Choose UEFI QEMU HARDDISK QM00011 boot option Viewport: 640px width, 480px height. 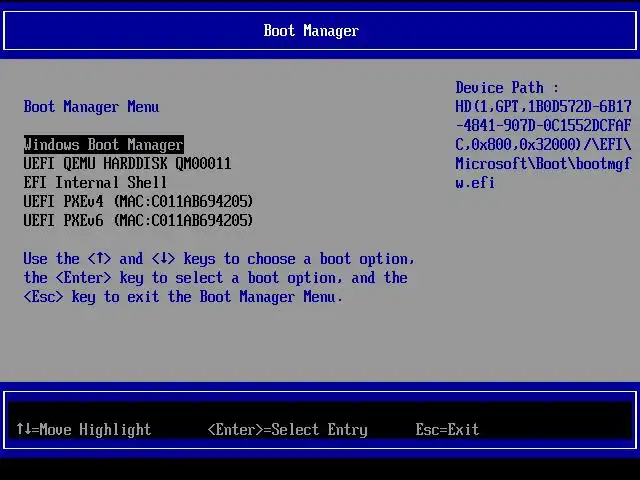127,164
